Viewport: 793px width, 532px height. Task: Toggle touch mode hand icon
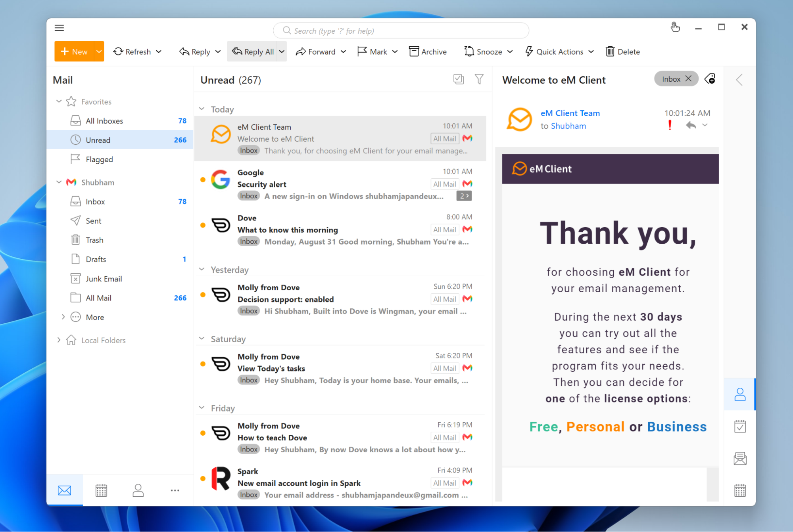click(675, 27)
